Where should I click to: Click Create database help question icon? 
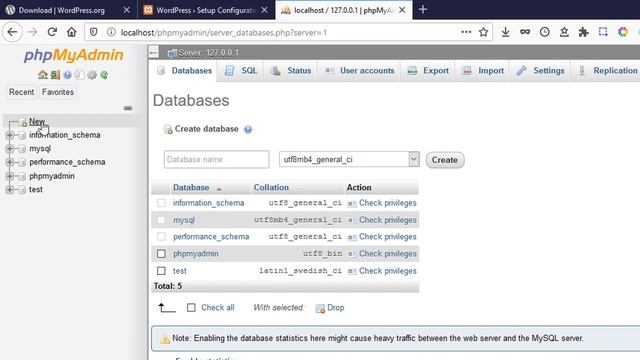click(248, 129)
